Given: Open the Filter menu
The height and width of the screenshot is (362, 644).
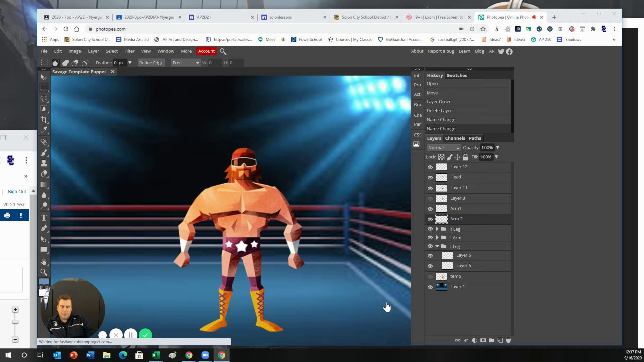Looking at the screenshot, I should click(129, 51).
